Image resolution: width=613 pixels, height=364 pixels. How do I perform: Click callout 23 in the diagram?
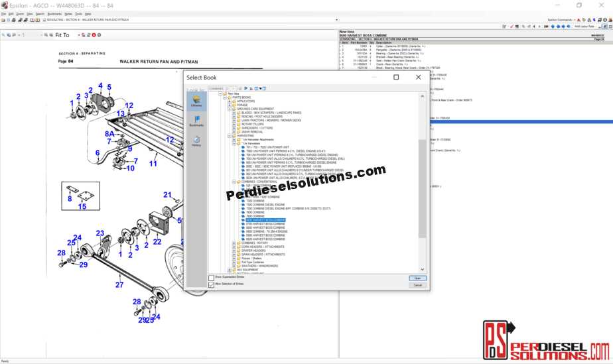(100, 233)
